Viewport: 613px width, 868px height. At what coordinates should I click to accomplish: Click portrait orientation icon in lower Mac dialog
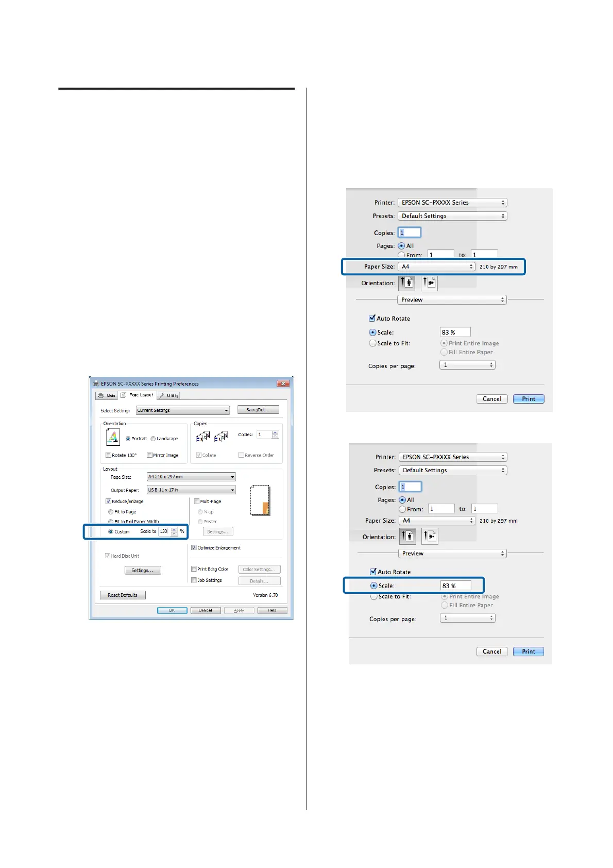point(407,537)
